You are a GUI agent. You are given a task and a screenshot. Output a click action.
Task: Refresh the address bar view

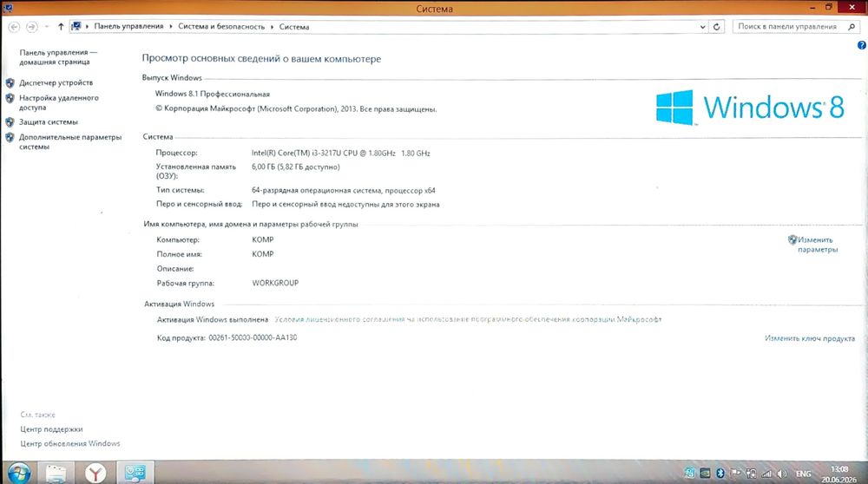[716, 27]
